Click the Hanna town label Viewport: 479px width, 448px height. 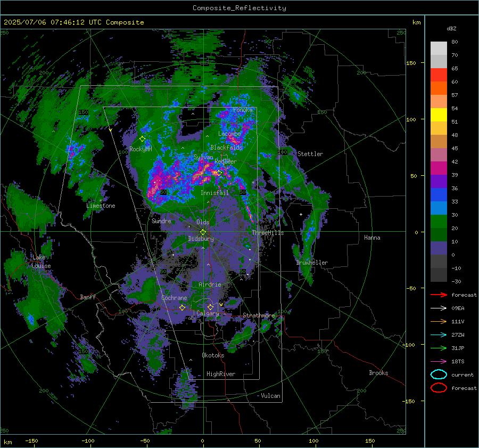coord(372,238)
